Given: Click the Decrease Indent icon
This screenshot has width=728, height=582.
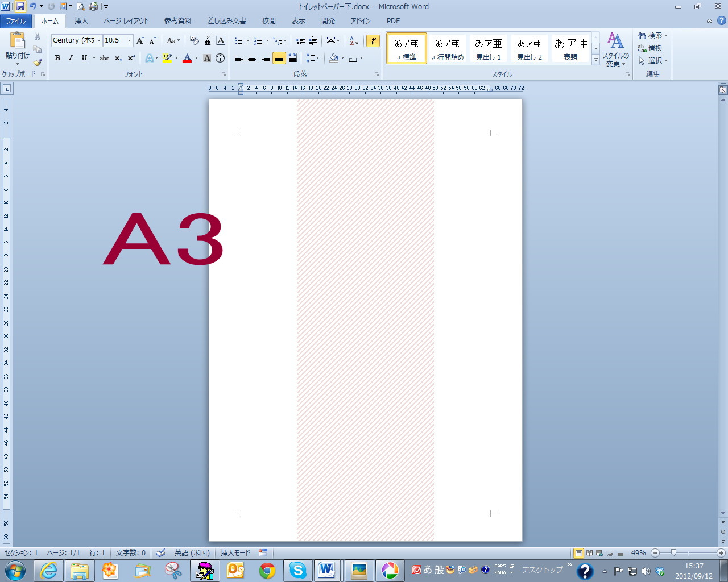Looking at the screenshot, I should (x=300, y=40).
